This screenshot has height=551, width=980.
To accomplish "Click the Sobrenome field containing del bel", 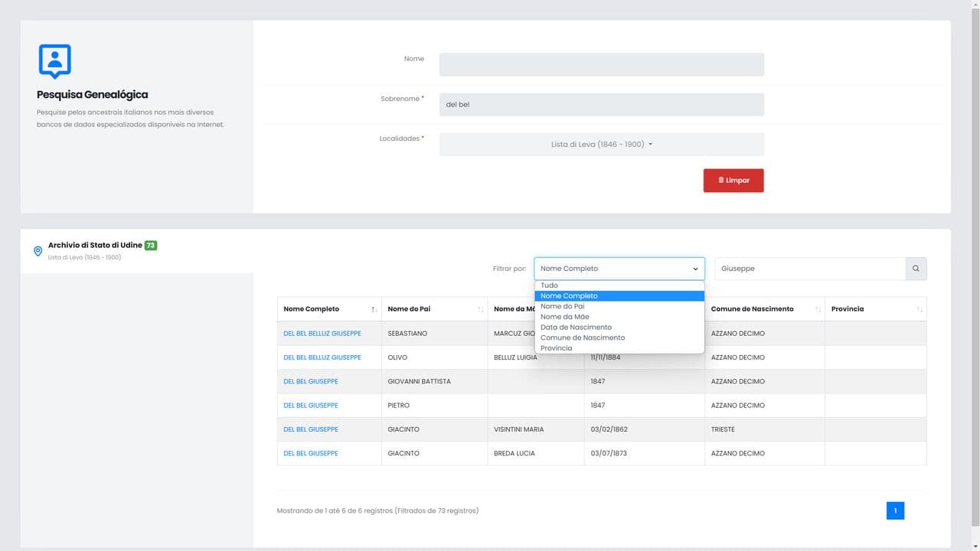I will 601,104.
